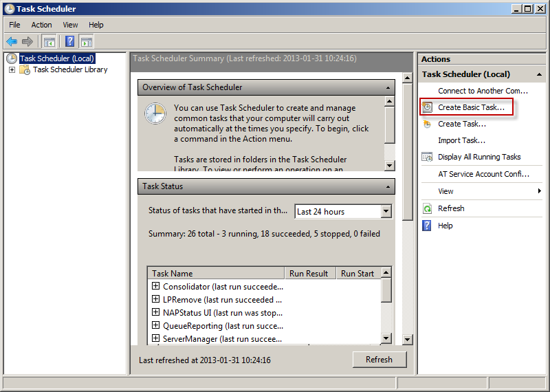This screenshot has width=550, height=392.
Task: Click the Actions pane header
Action: coord(482,59)
